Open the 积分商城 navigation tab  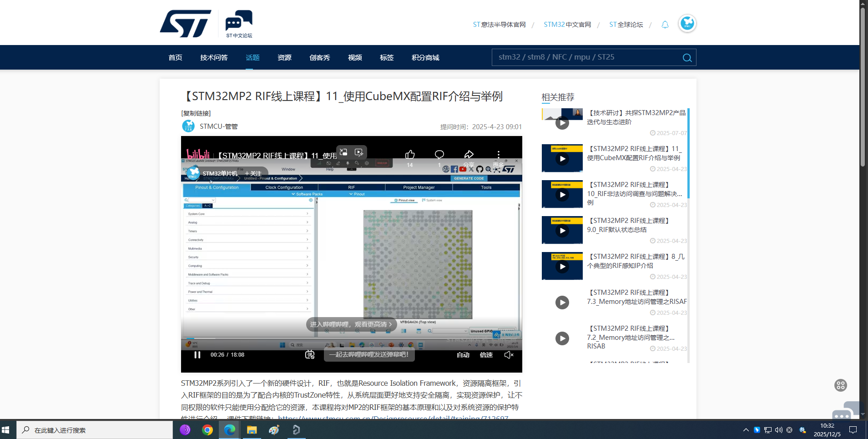click(425, 58)
